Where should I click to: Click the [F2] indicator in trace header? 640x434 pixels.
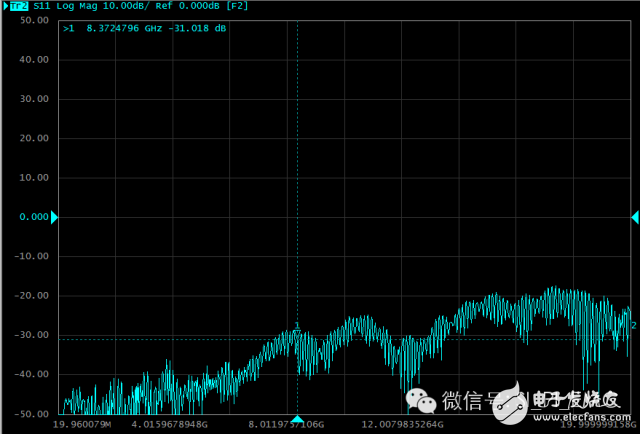pos(237,6)
